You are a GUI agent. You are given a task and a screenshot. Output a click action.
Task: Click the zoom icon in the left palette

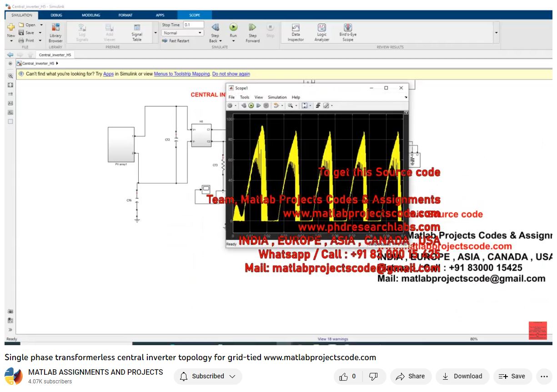point(10,76)
